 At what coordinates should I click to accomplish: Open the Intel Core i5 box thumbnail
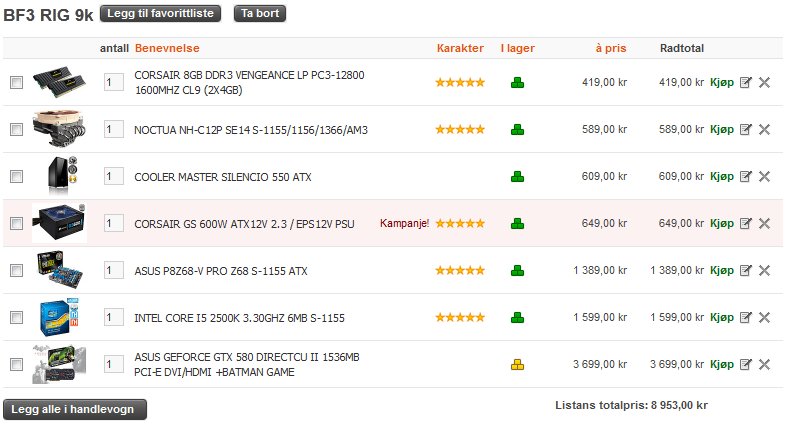click(59, 316)
